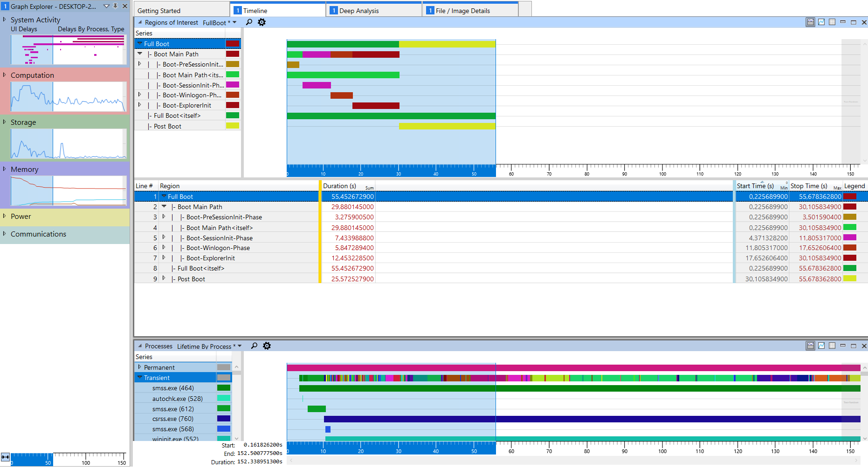
Task: Switch Regions of Interest to table-only view
Action: [x=832, y=22]
